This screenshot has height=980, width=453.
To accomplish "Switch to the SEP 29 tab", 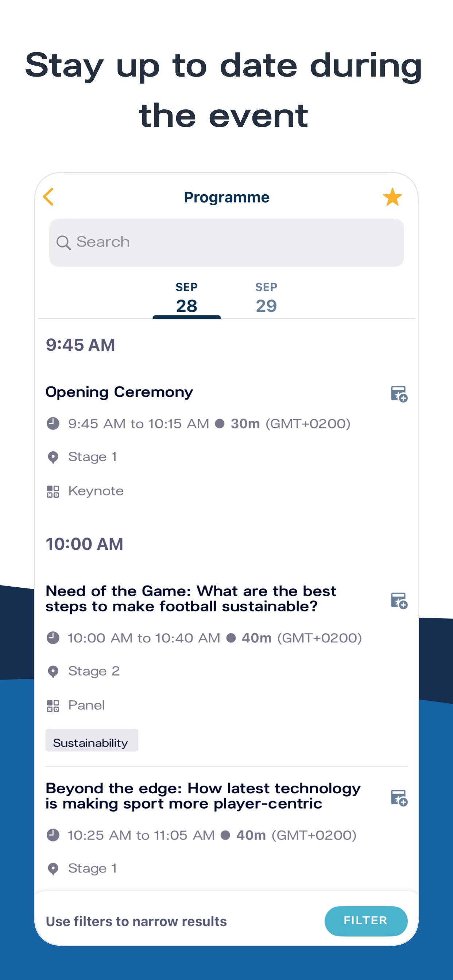I will 266,298.
